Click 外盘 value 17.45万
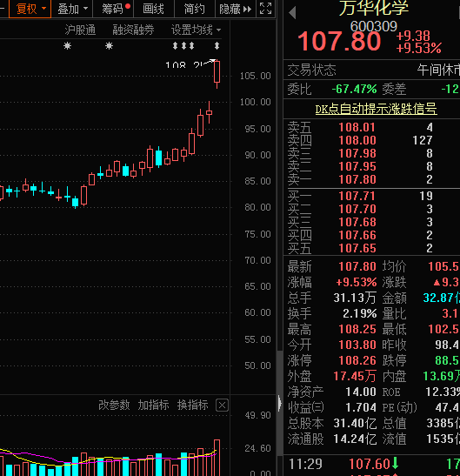 click(x=355, y=377)
